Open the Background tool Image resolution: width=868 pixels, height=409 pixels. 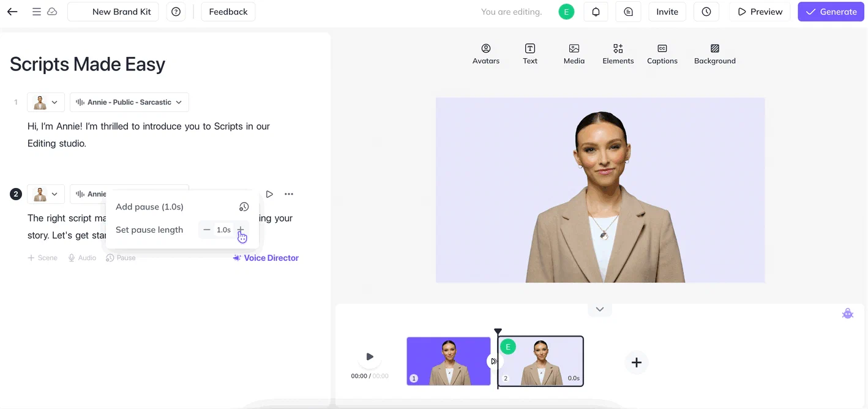(715, 54)
